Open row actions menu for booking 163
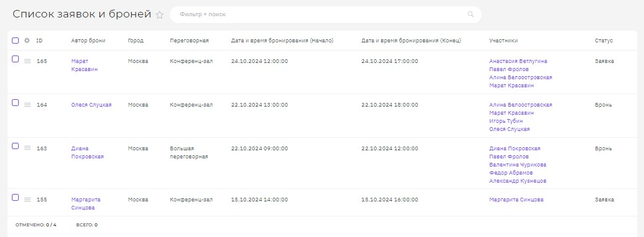 [x=27, y=148]
